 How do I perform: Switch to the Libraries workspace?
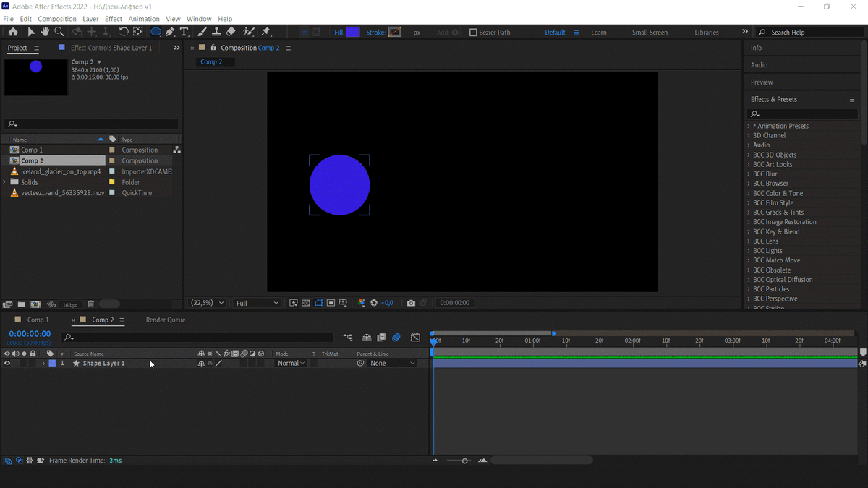(x=707, y=33)
